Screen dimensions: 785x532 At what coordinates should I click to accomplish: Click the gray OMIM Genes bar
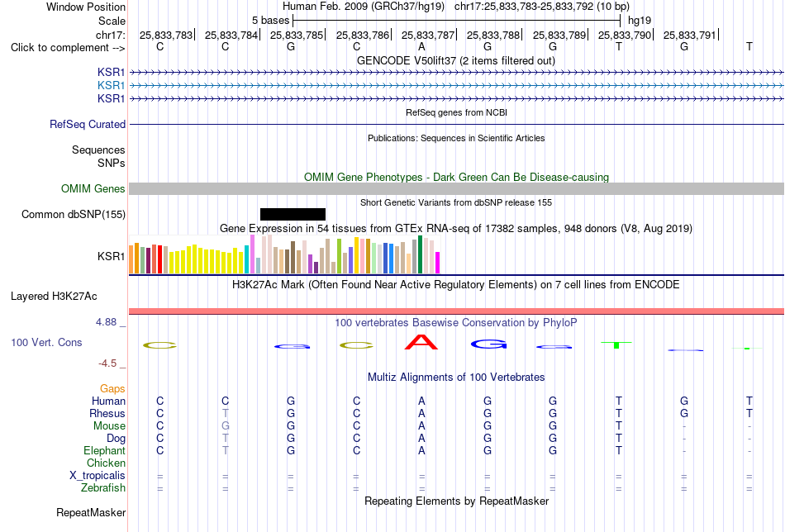coord(456,188)
